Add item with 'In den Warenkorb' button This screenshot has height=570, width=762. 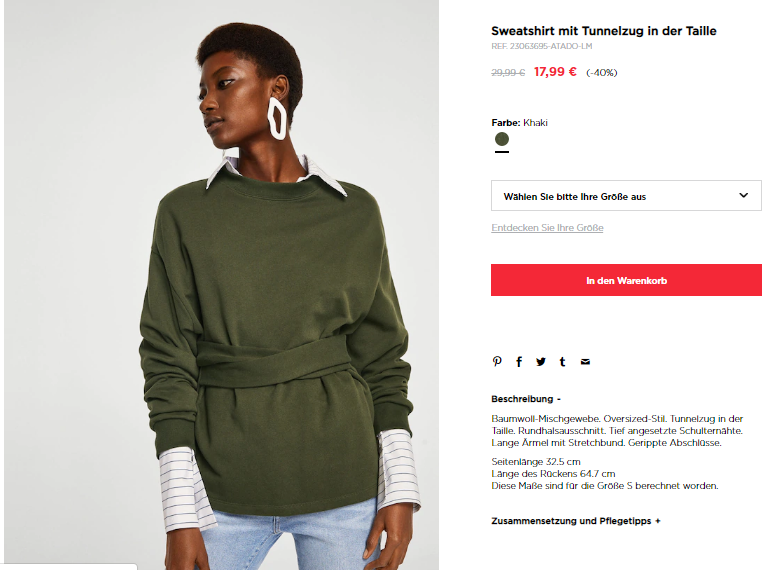click(626, 280)
